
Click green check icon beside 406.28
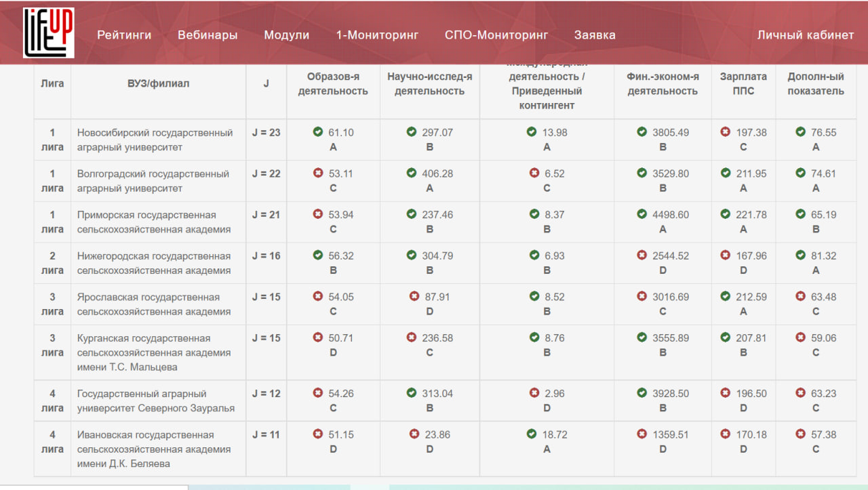point(412,173)
